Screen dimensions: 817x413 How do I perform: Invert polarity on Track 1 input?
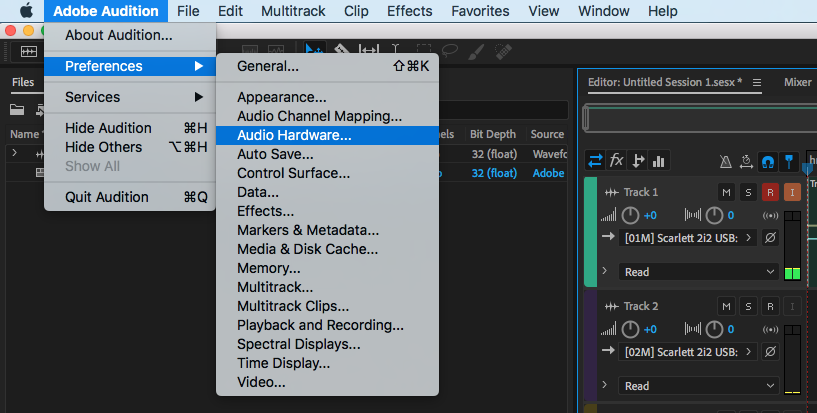pyautogui.click(x=770, y=238)
